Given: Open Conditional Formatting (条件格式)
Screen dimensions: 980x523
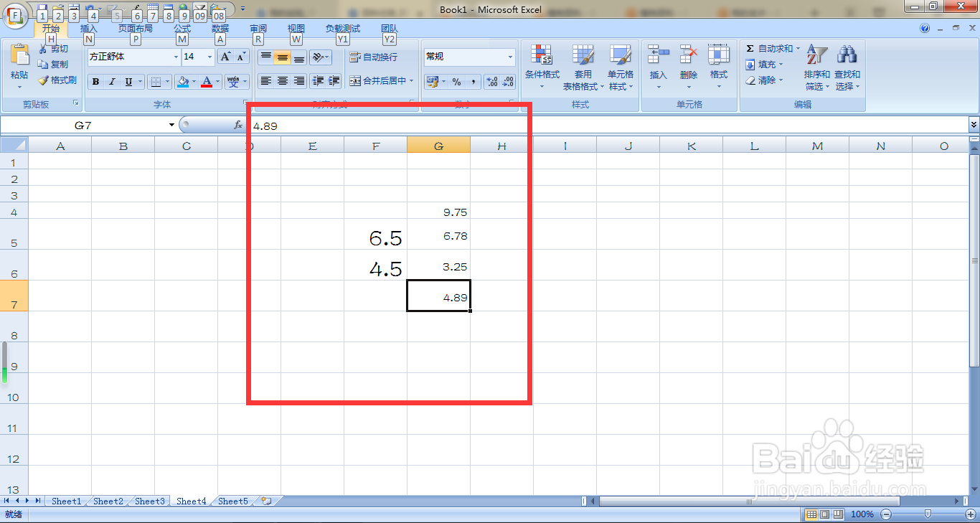Looking at the screenshot, I should [542, 67].
